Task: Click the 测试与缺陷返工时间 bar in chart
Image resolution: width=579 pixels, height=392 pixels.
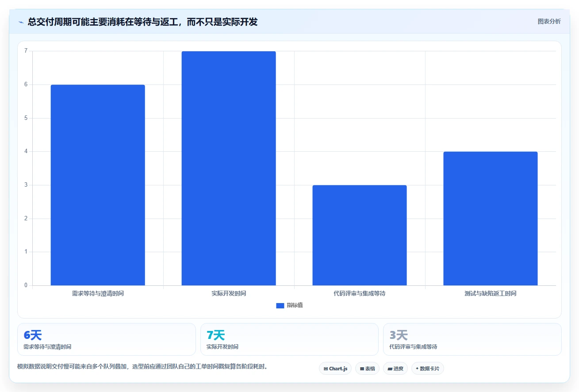Action: [x=491, y=219]
